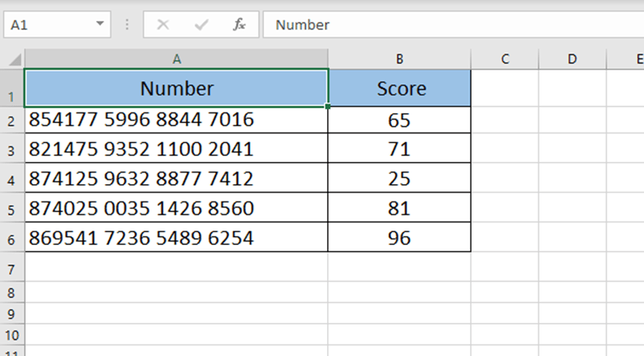Click the formula bar options dots handle
The height and width of the screenshot is (356, 644).
pos(127,24)
